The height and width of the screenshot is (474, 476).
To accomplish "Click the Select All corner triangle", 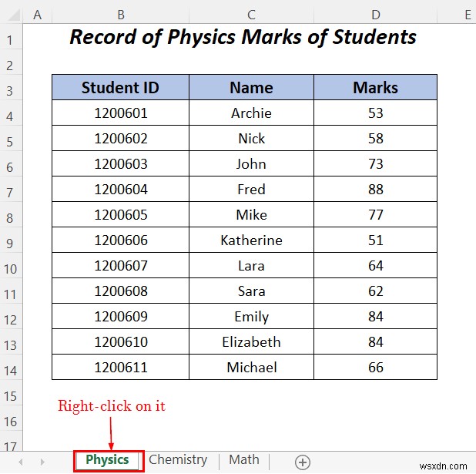I will 15,15.
